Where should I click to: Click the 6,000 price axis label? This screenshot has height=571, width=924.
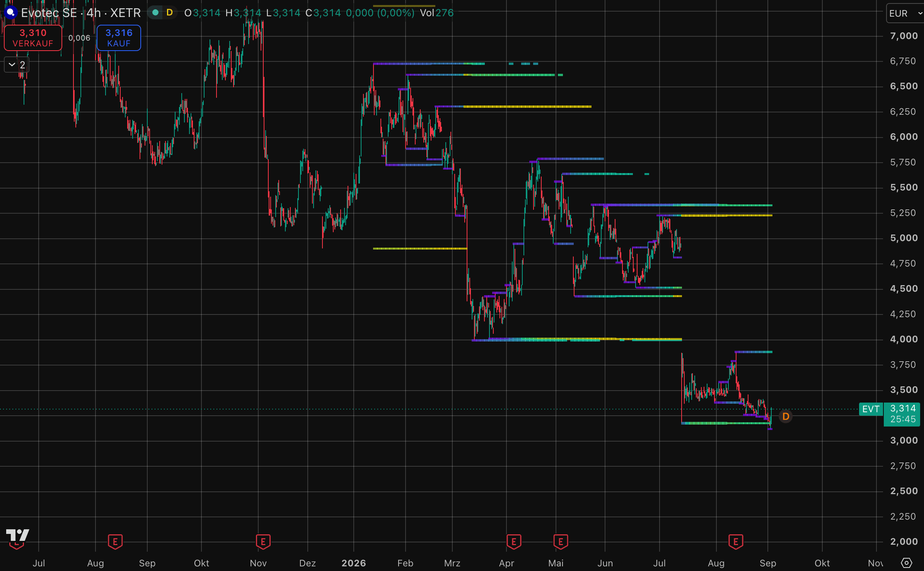pos(904,137)
